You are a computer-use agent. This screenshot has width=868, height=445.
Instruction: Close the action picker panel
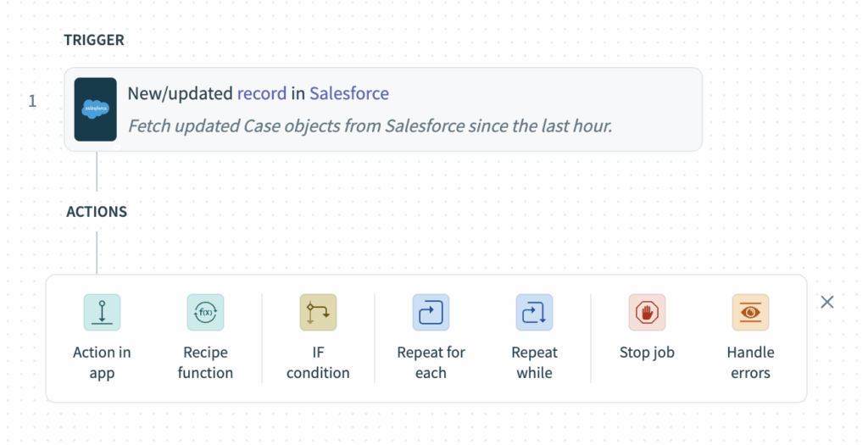pos(827,302)
